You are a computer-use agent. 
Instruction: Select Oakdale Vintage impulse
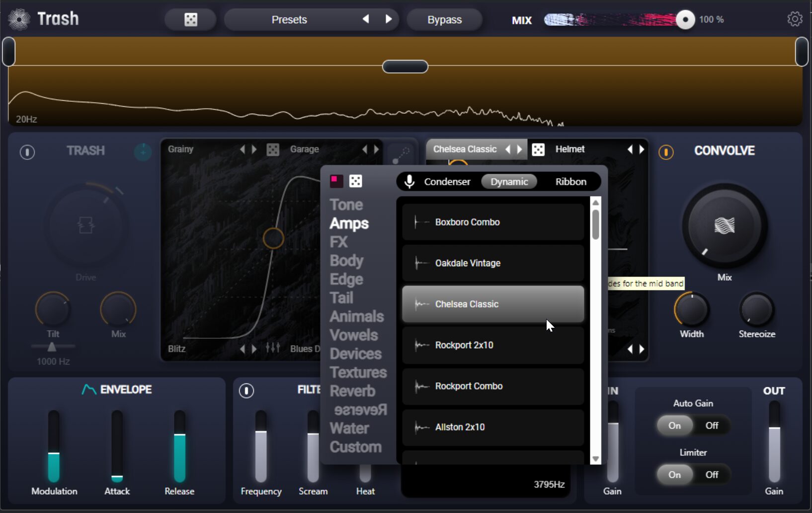(x=493, y=263)
